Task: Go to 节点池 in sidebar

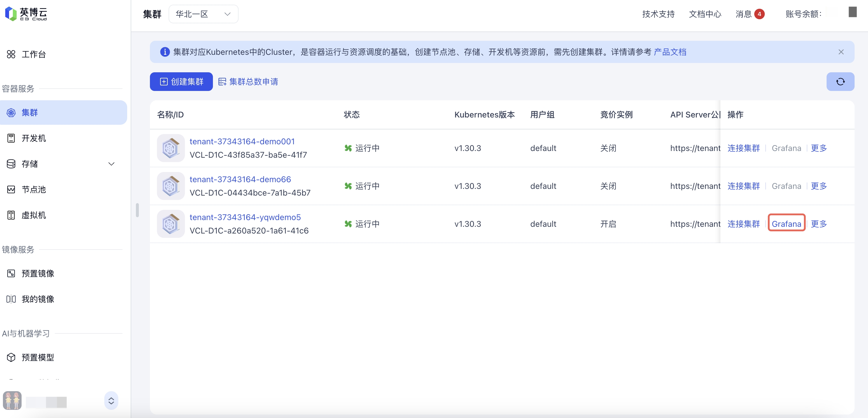Action: [33, 190]
